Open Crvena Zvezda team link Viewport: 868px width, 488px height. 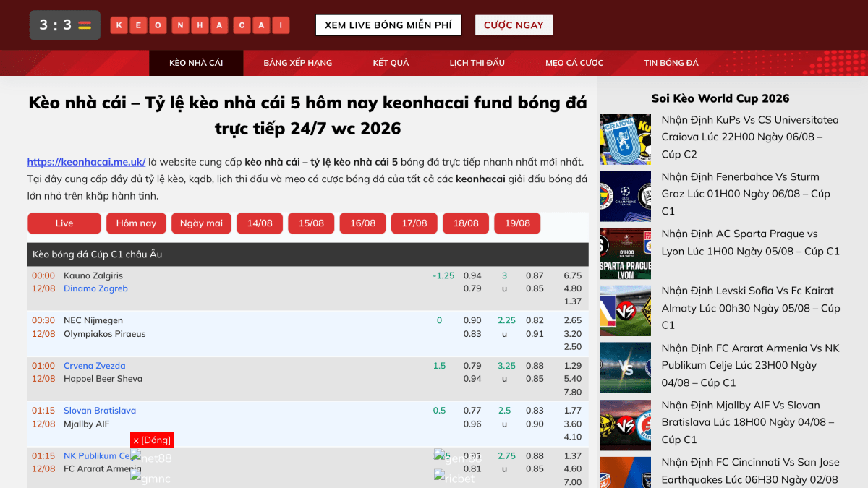[95, 366]
